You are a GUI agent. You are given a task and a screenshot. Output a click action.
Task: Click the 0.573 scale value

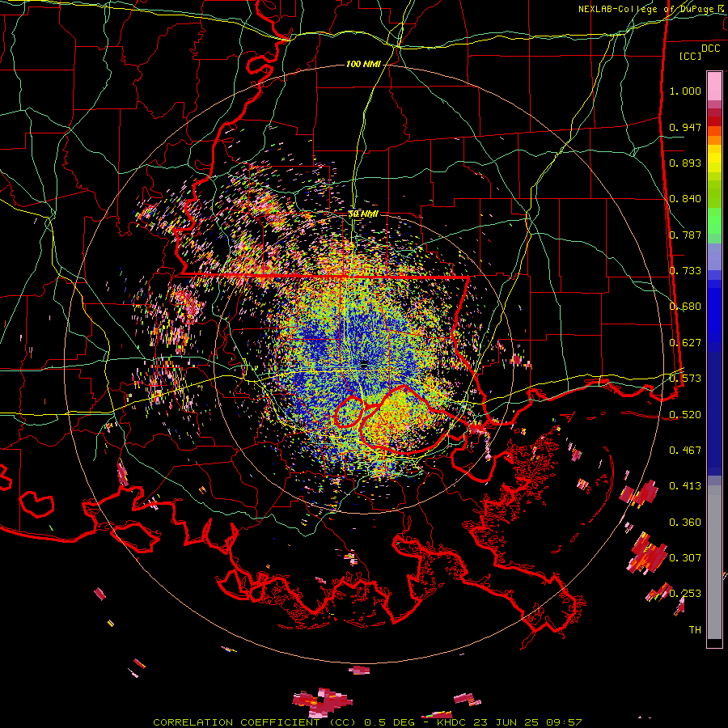click(685, 379)
